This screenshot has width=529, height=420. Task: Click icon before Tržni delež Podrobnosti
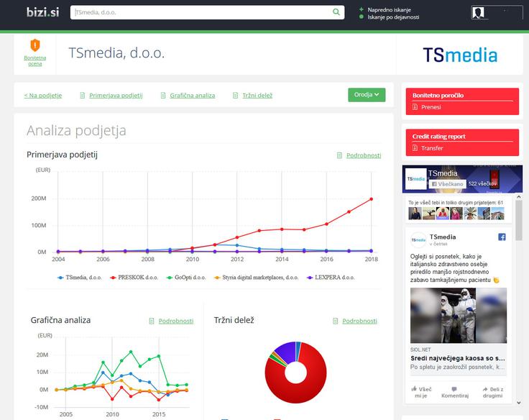335,321
